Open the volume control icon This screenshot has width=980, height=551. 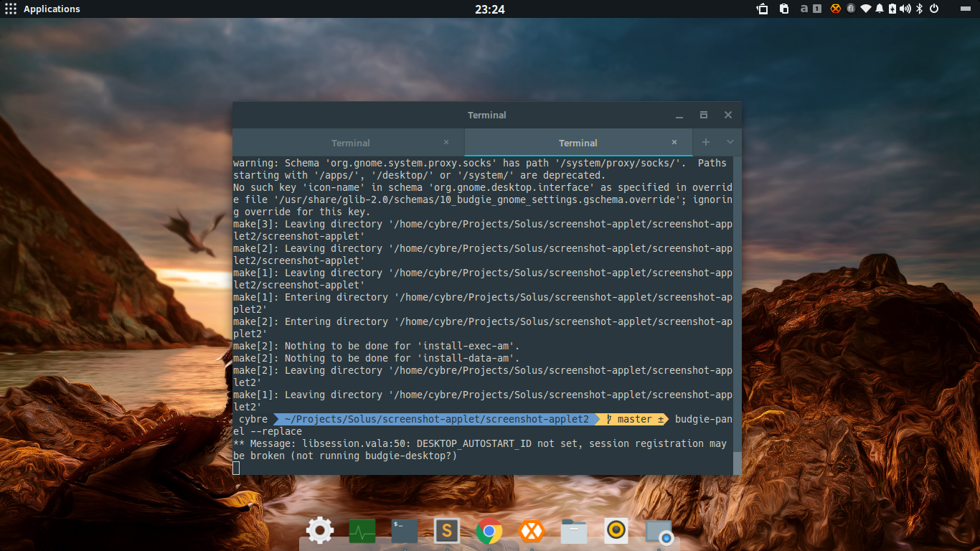coord(905,9)
